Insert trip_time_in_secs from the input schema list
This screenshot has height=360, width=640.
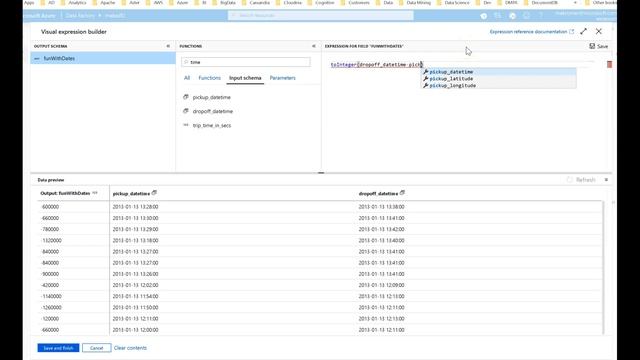coord(212,125)
